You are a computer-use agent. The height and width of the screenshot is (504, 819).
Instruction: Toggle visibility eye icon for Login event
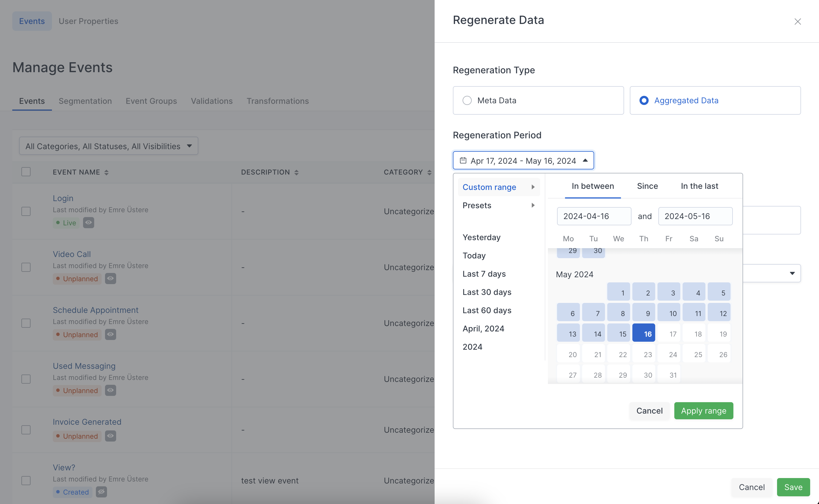tap(88, 223)
